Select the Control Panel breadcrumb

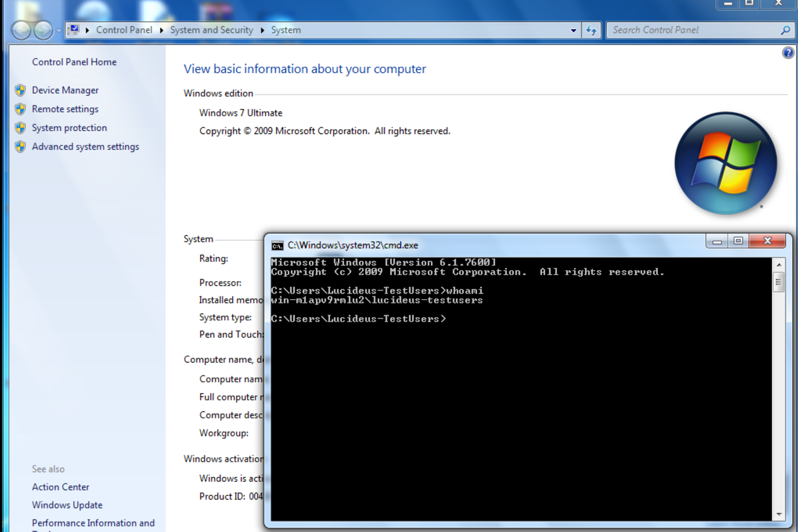pos(124,30)
